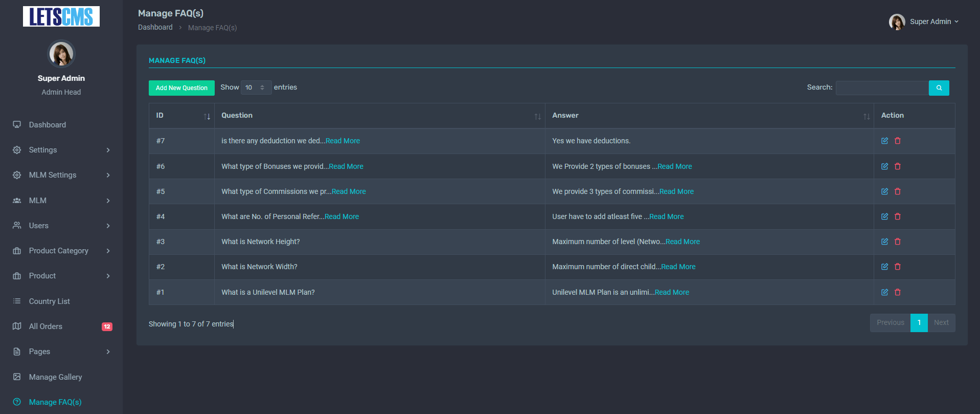Sort table by ID column arrows
The height and width of the screenshot is (414, 980).
[207, 116]
